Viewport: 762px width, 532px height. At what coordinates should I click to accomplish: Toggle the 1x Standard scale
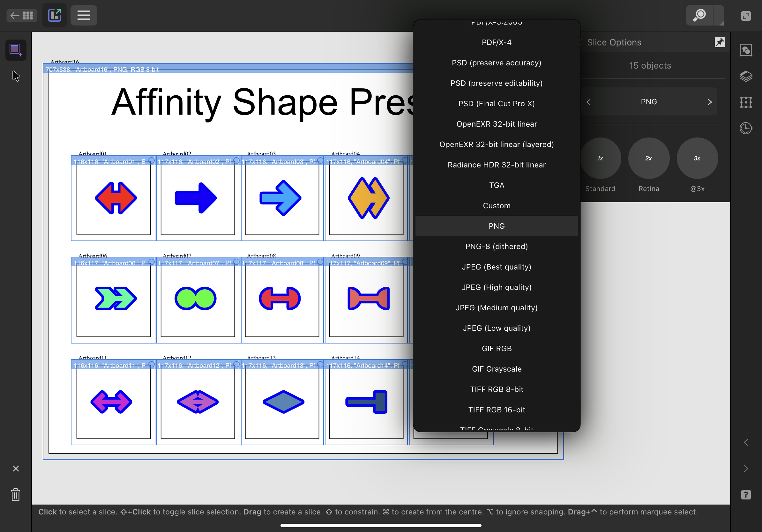[600, 158]
